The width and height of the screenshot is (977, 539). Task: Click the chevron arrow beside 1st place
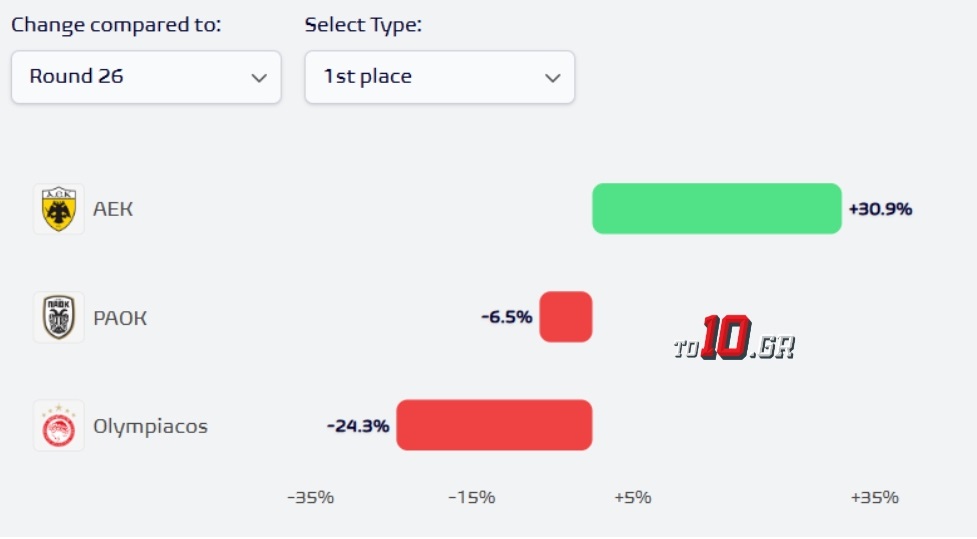point(552,78)
